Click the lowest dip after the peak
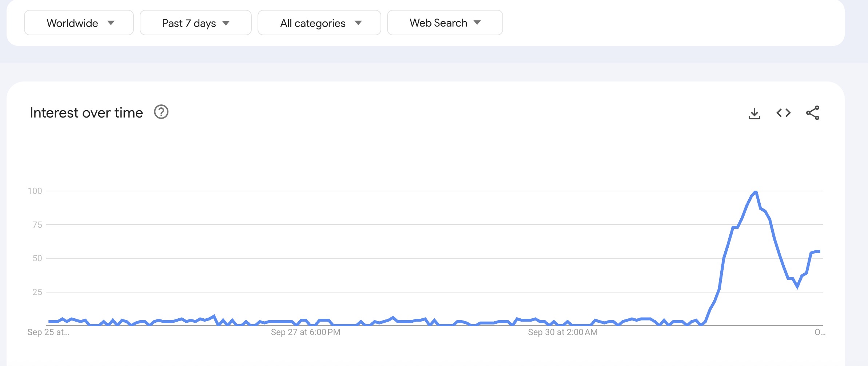 (x=797, y=286)
